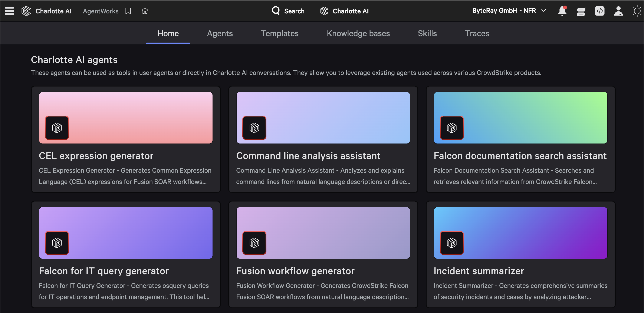Switch to the Traces tab
This screenshot has width=644, height=313.
click(x=477, y=33)
